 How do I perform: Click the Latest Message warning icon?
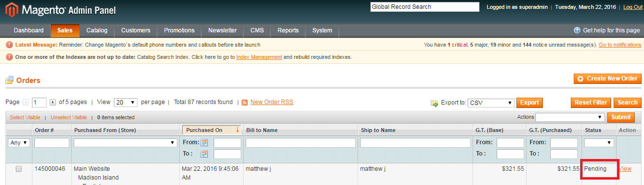9,45
